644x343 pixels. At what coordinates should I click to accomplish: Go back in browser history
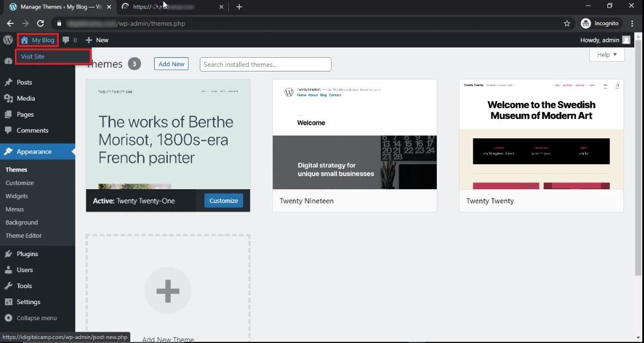[x=10, y=23]
